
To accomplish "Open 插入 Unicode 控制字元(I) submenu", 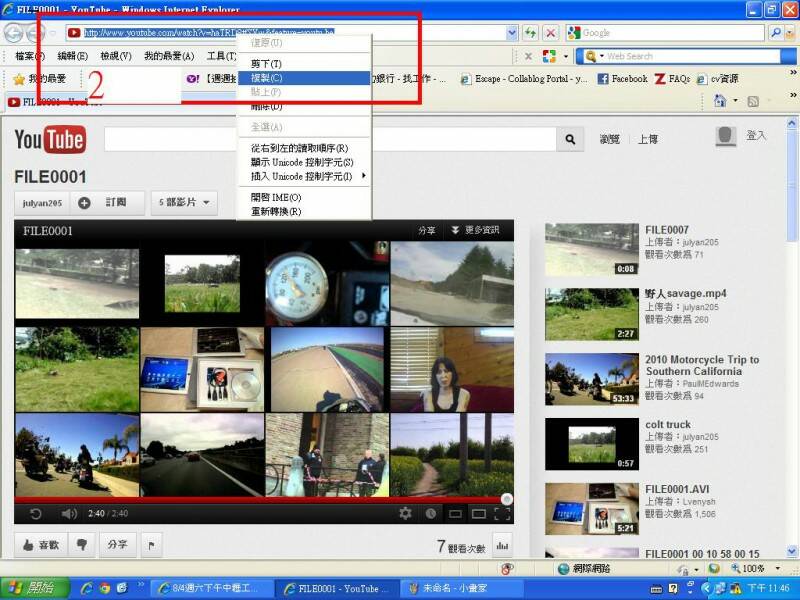I will coord(305,176).
